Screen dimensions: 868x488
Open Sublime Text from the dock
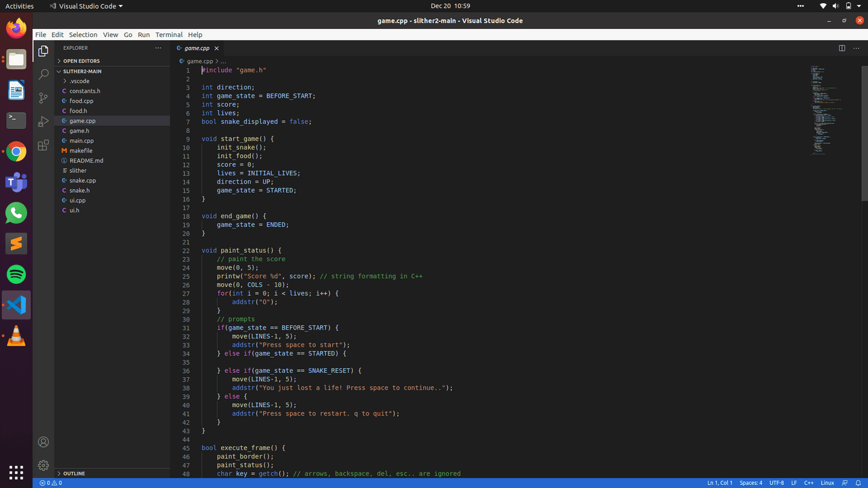click(16, 243)
